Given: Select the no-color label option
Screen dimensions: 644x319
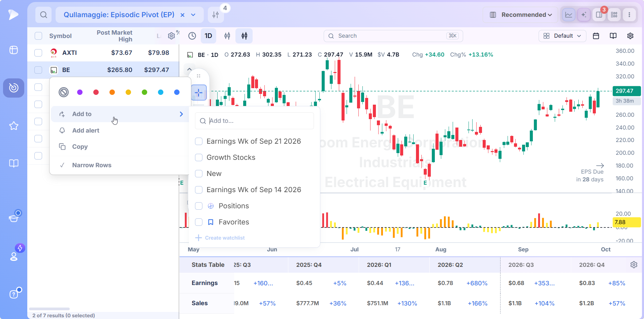Looking at the screenshot, I should (x=64, y=92).
